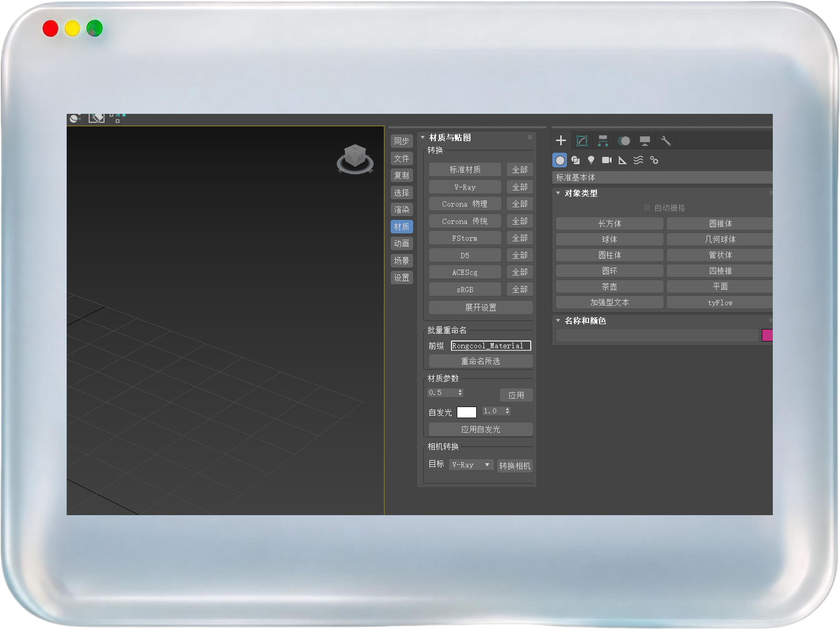Click the tyFlow object button
The height and width of the screenshot is (629, 840).
[720, 302]
